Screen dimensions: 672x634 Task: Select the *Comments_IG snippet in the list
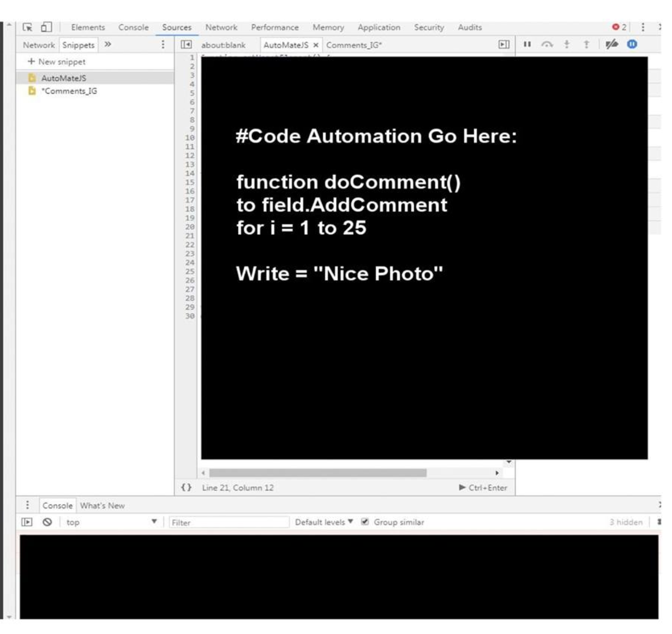tap(95, 91)
